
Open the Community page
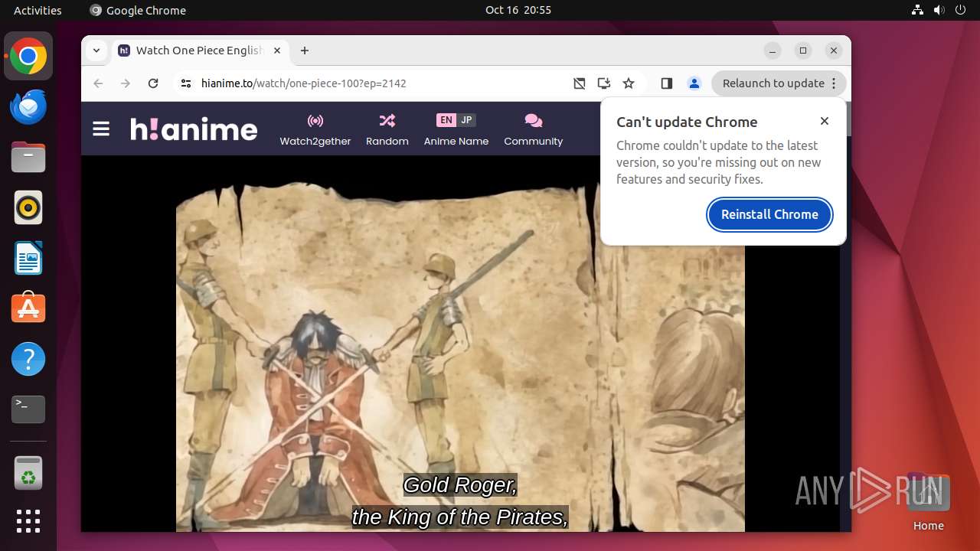point(534,129)
